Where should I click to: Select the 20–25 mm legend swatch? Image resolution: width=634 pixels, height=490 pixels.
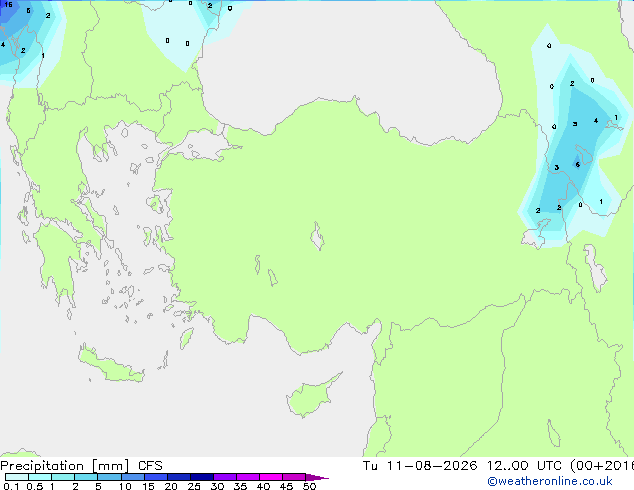coord(179,477)
